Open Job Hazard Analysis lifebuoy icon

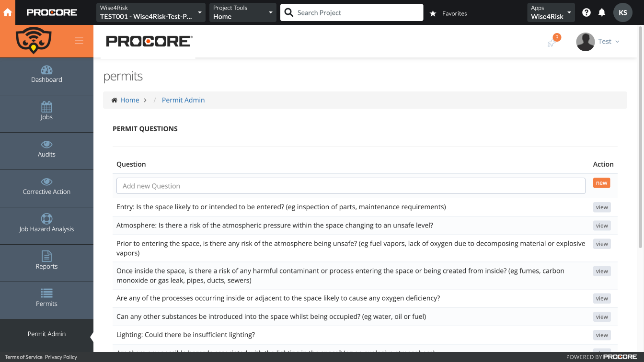coord(46,219)
